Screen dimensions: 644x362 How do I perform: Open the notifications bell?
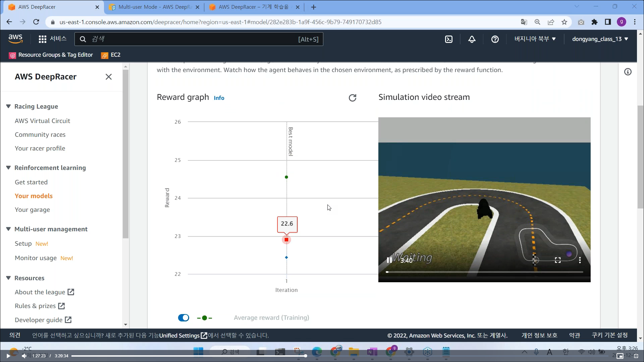472,39
